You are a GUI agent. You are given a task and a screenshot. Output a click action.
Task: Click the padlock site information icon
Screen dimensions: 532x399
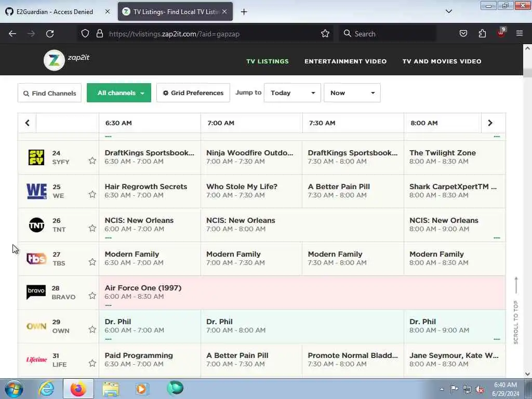[99, 34]
